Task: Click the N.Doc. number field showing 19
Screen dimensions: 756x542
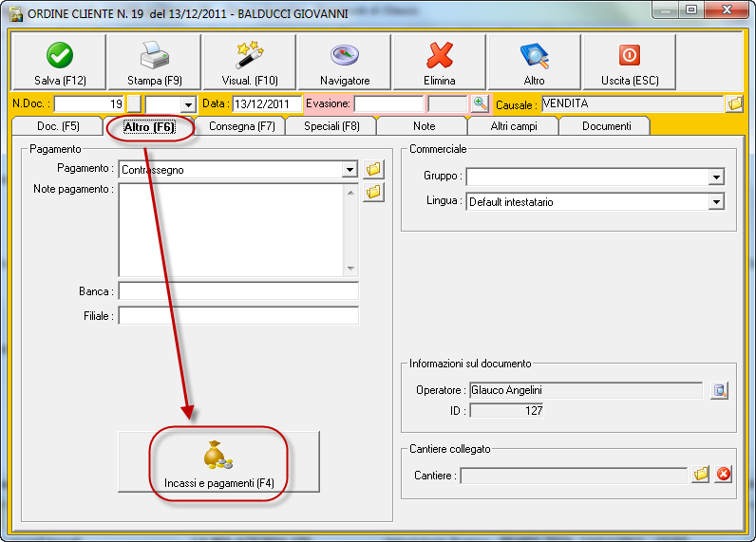Action: click(x=89, y=103)
